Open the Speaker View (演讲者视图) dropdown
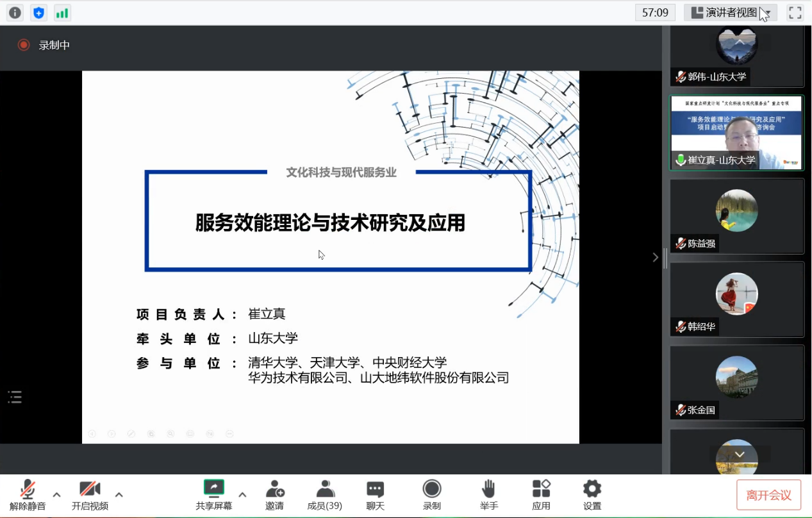This screenshot has height=518, width=812. coord(730,13)
